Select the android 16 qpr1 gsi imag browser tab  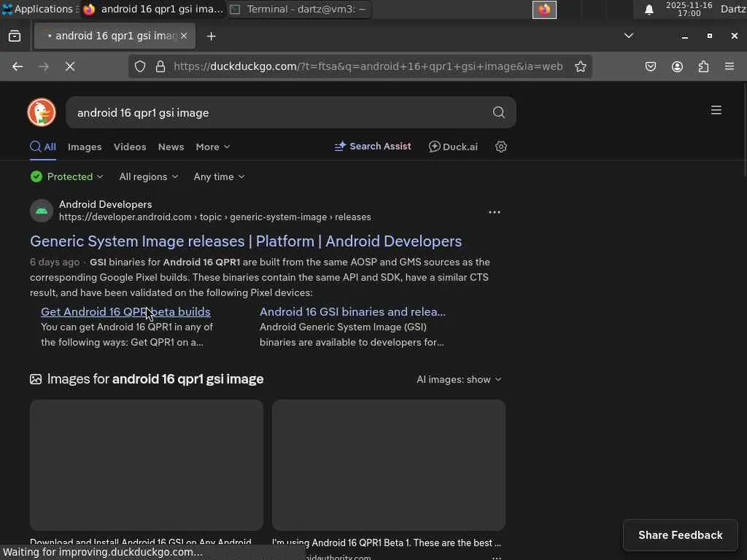tap(115, 36)
